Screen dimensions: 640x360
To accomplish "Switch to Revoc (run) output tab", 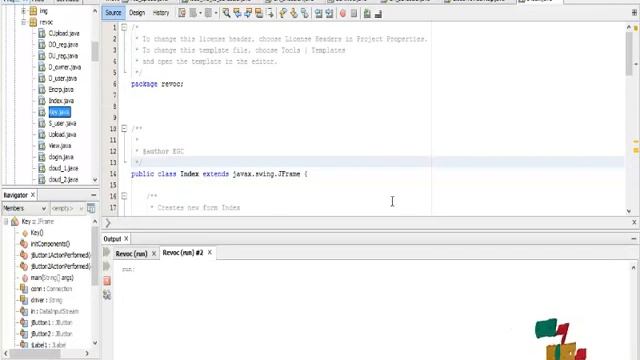I will (131, 253).
